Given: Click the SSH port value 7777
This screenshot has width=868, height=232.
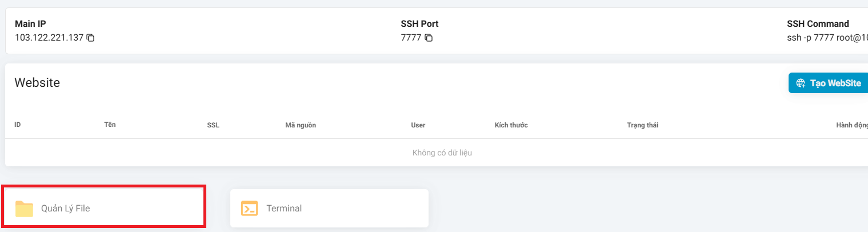Looking at the screenshot, I should 411,38.
